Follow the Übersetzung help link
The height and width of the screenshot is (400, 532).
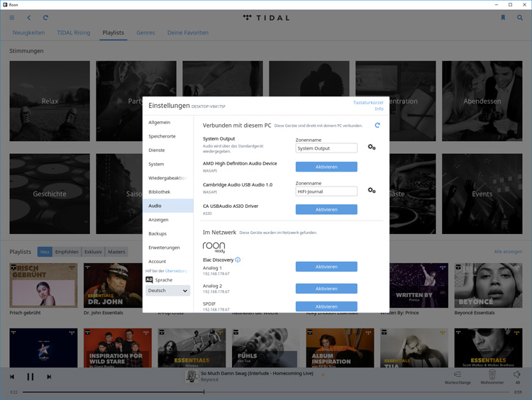(176, 271)
